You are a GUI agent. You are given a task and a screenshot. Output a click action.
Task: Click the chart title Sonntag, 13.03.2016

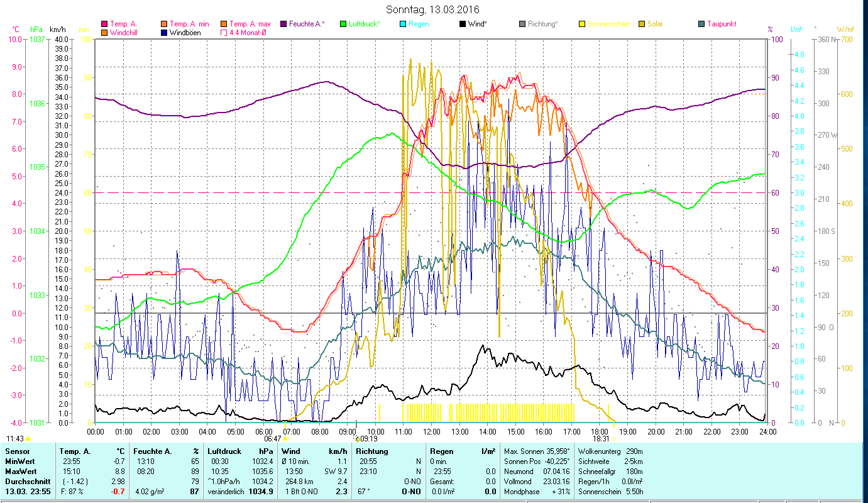[434, 9]
